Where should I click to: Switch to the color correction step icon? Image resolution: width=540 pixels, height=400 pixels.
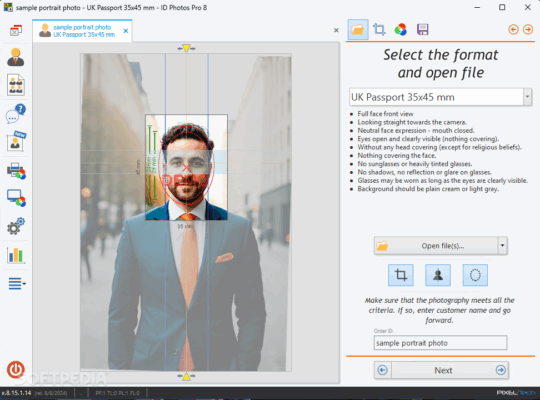(401, 30)
